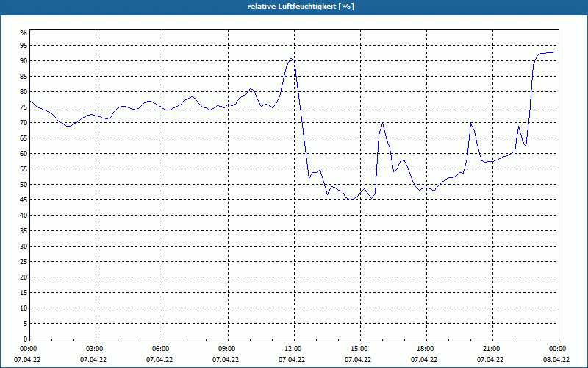Click the humidity curve's peak just before 12:00
Viewport: 588px width, 368px height.
pos(291,59)
